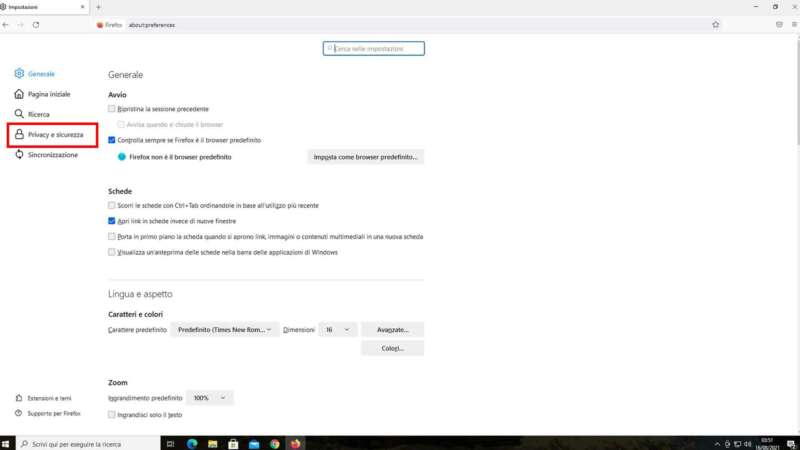Open the notification center icon
Screen dimensions: 800x450
(791, 444)
